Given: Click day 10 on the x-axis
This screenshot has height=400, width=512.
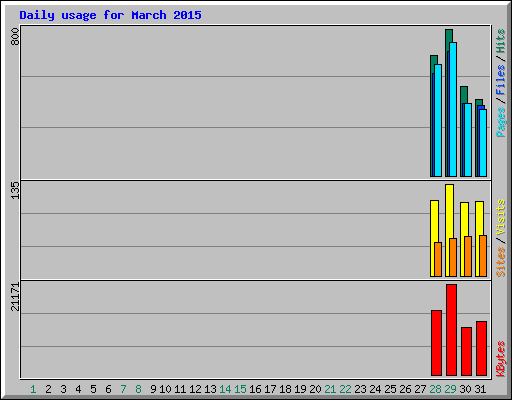Looking at the screenshot, I should 165,389.
